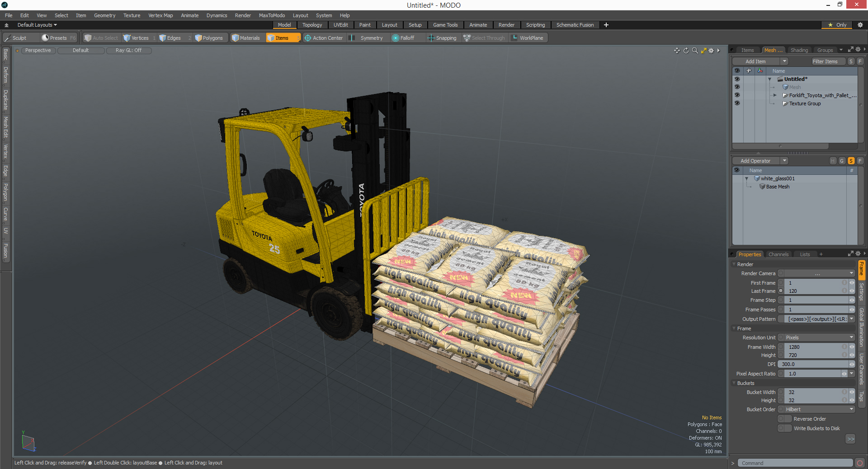Image resolution: width=868 pixels, height=469 pixels.
Task: Switch to the Topology layout tab
Action: 312,25
